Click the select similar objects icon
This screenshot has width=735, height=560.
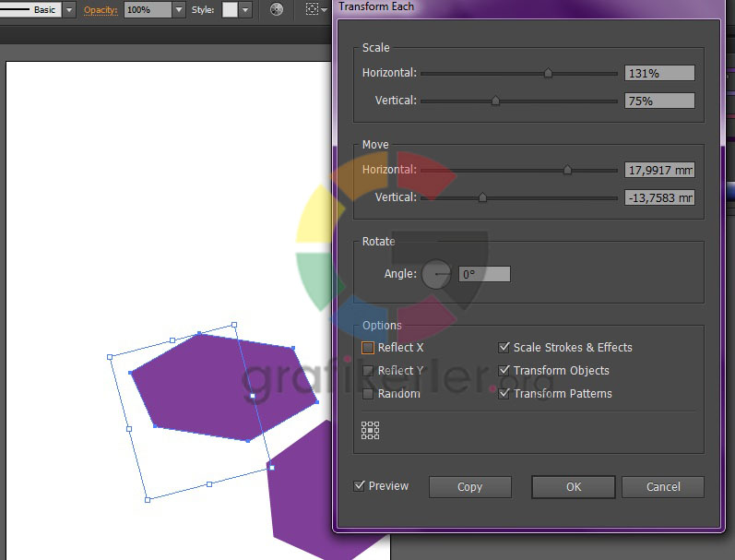(312, 9)
